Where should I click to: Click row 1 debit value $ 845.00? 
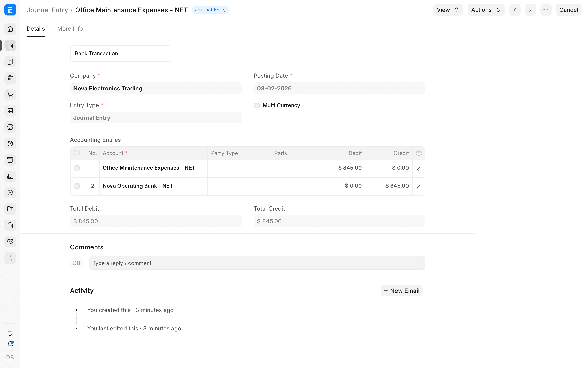(350, 168)
